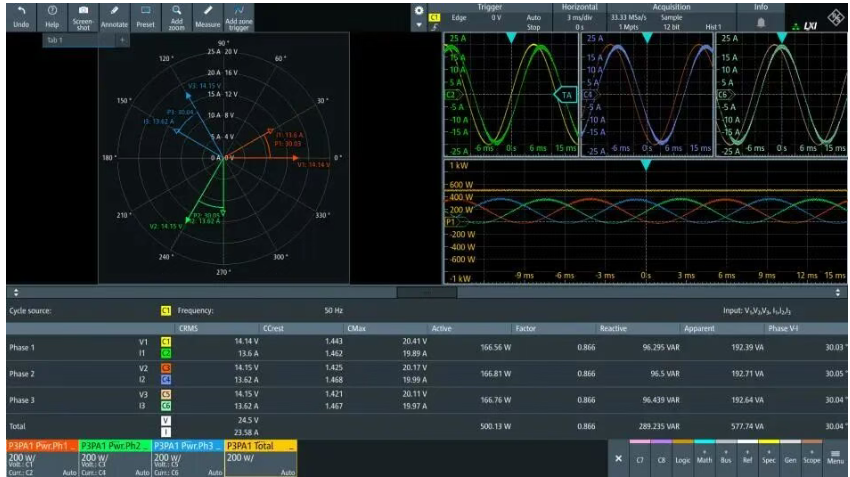
Task: Click the green C2 badge for I1
Action: point(166,353)
